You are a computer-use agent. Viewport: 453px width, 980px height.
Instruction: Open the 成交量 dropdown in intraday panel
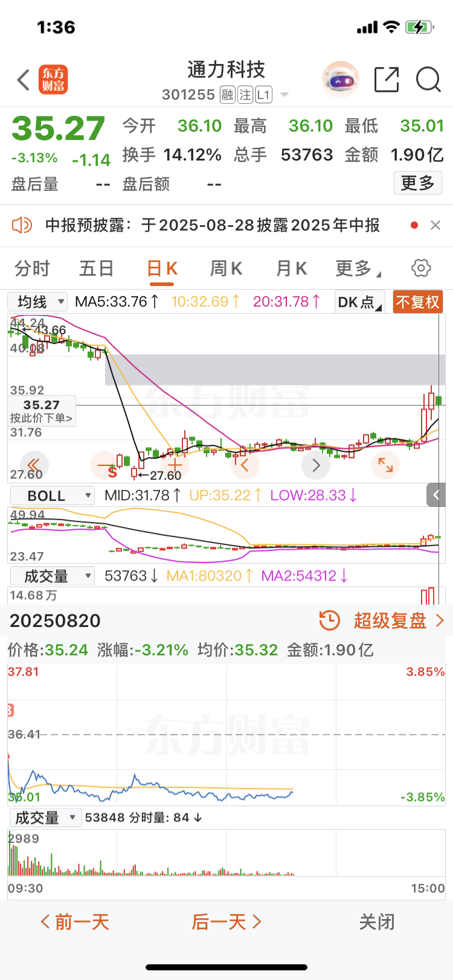click(46, 818)
